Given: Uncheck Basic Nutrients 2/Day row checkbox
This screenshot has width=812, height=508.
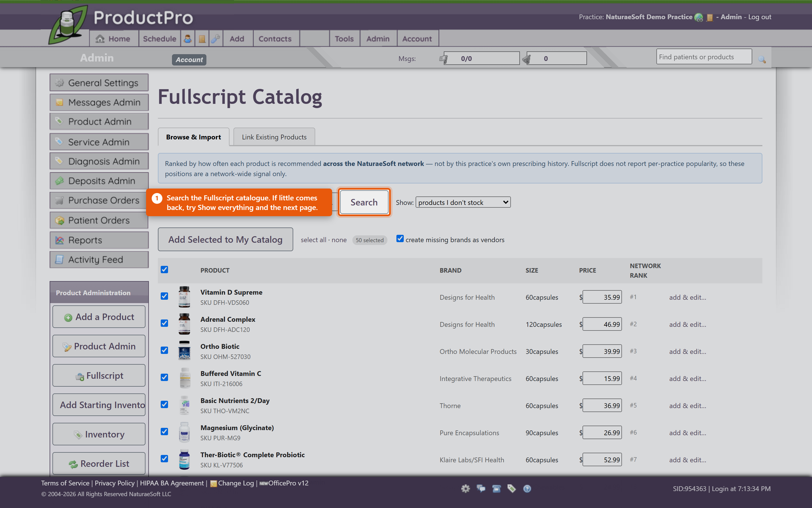Looking at the screenshot, I should 164,404.
